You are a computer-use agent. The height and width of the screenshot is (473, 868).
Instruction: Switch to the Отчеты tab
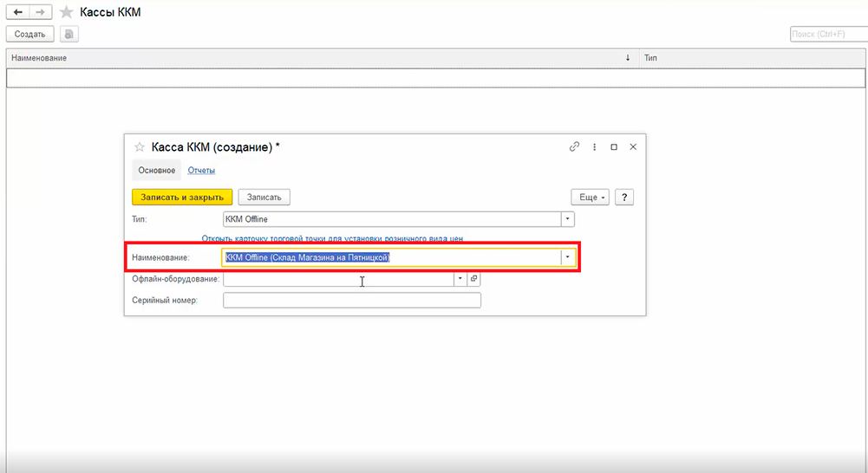[x=201, y=170]
